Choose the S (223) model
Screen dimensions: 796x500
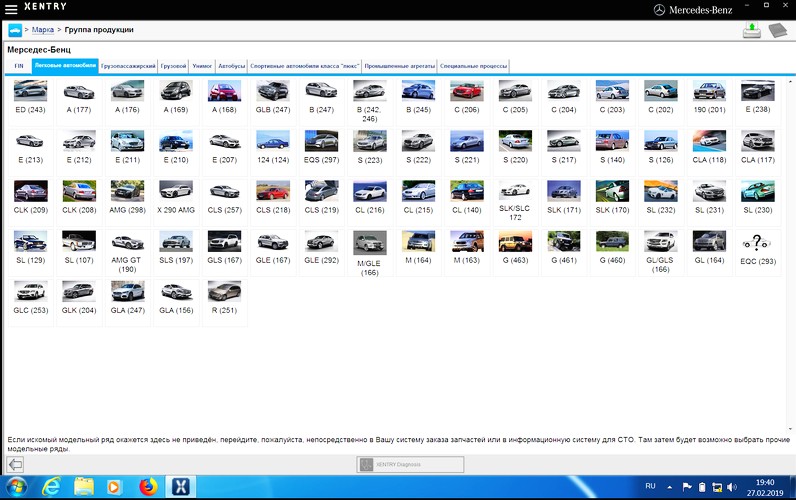[x=370, y=150]
